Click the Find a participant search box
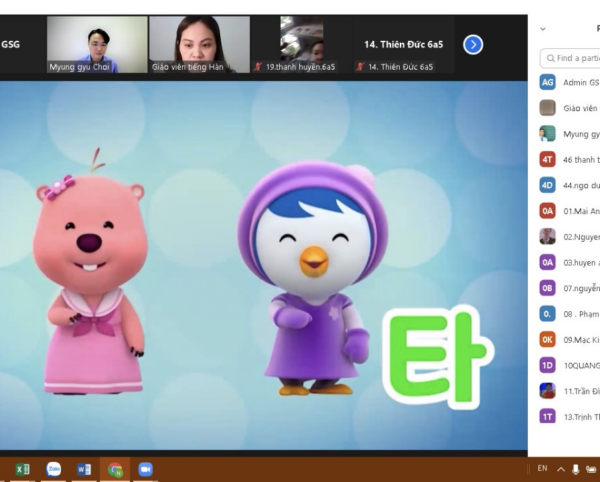 point(572,58)
